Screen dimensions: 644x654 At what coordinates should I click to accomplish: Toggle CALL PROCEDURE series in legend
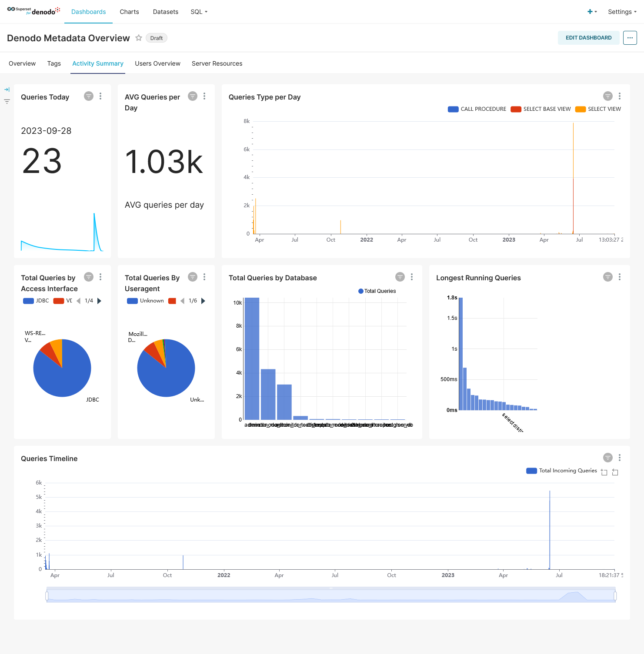coord(477,109)
